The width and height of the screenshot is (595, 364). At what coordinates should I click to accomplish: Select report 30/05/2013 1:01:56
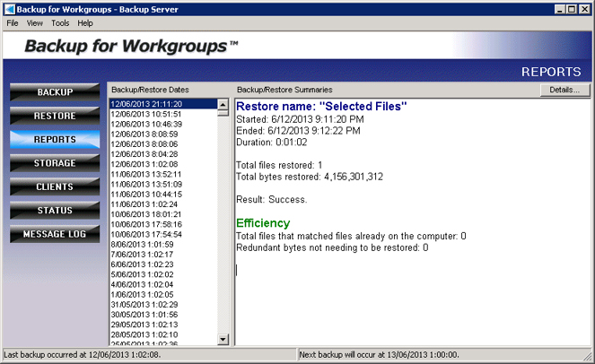163,315
